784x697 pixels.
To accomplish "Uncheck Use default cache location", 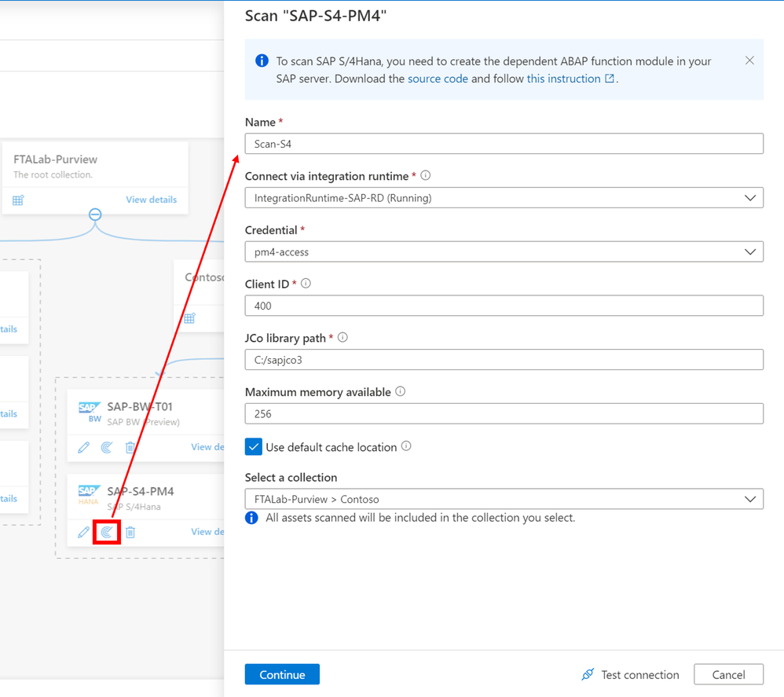I will click(254, 446).
